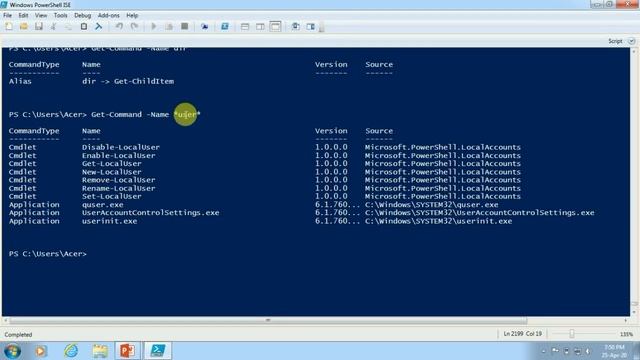Click the Redo arrow icon
640x360 pixels.
134,27
